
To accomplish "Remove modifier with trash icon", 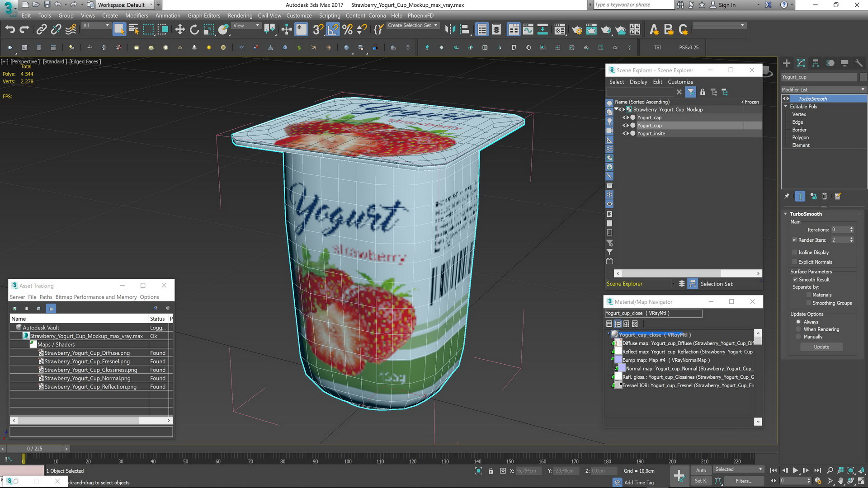I will pos(825,196).
